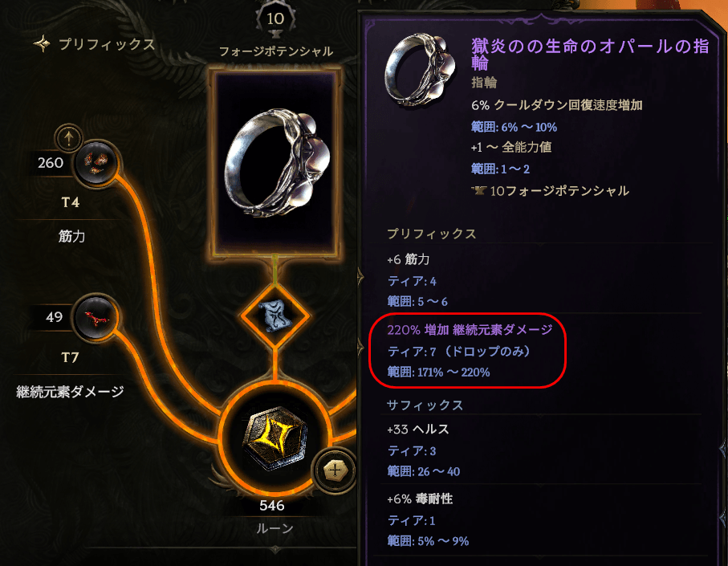The height and width of the screenshot is (566, 728).
Task: Select the 筋力 T4 affix shard icon
Action: click(96, 163)
